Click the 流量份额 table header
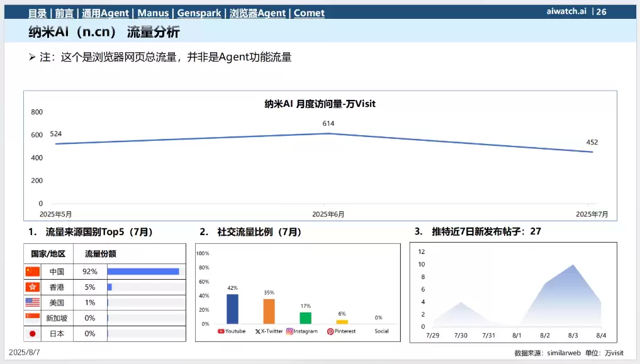 pos(101,254)
